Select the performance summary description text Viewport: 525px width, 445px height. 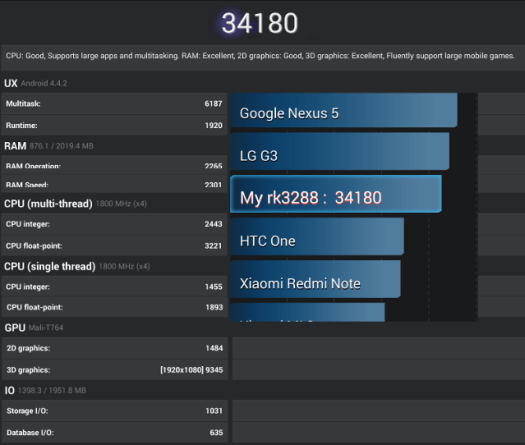pos(260,56)
